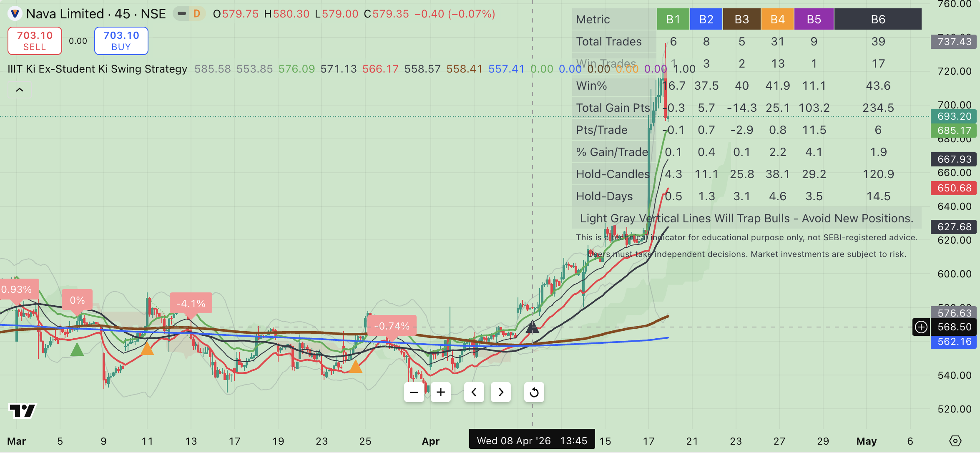Click the 0% trade label
This screenshot has height=453, width=980.
(x=77, y=300)
